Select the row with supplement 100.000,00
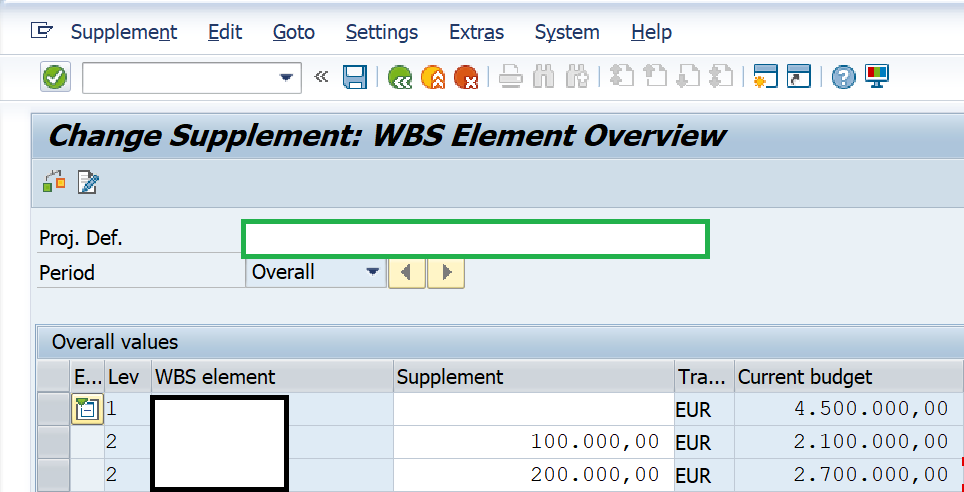964x492 pixels. (53, 442)
